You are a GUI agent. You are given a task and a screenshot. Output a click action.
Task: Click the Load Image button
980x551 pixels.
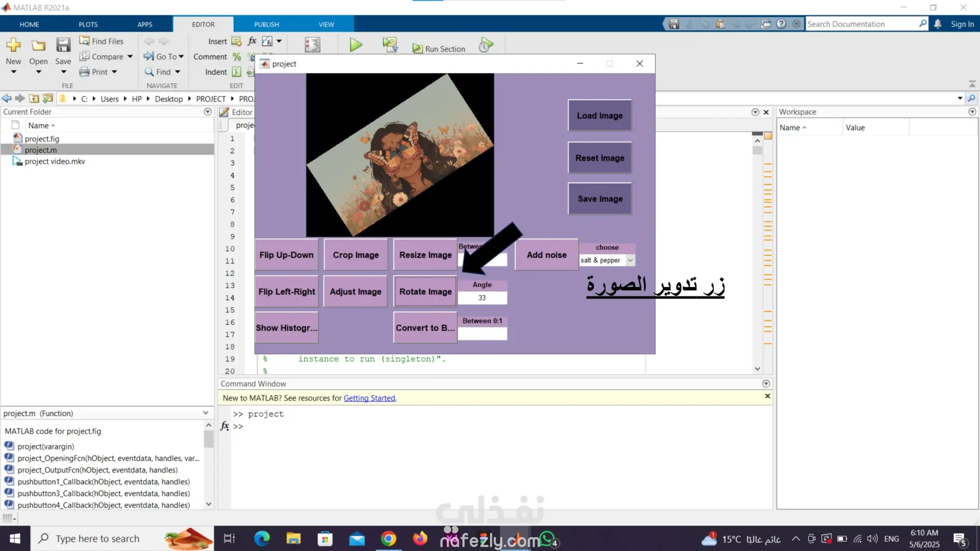(600, 116)
